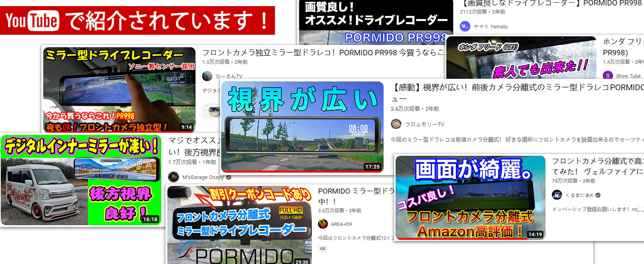Click the red progress bar under 視界が広い thumbnail
644x264 pixels.
(x=302, y=171)
